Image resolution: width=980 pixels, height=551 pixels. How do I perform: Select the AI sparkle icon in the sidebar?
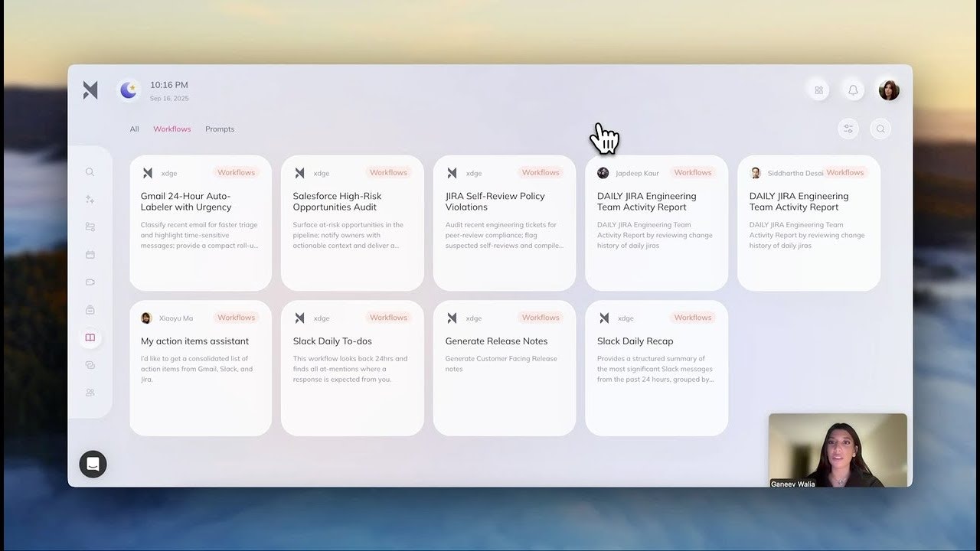click(90, 200)
